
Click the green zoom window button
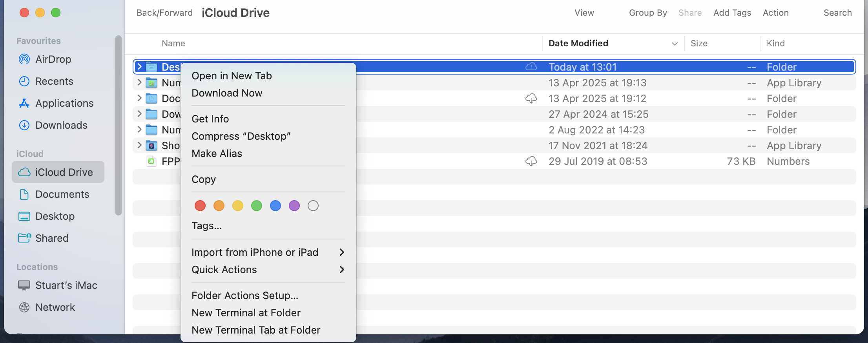(56, 13)
